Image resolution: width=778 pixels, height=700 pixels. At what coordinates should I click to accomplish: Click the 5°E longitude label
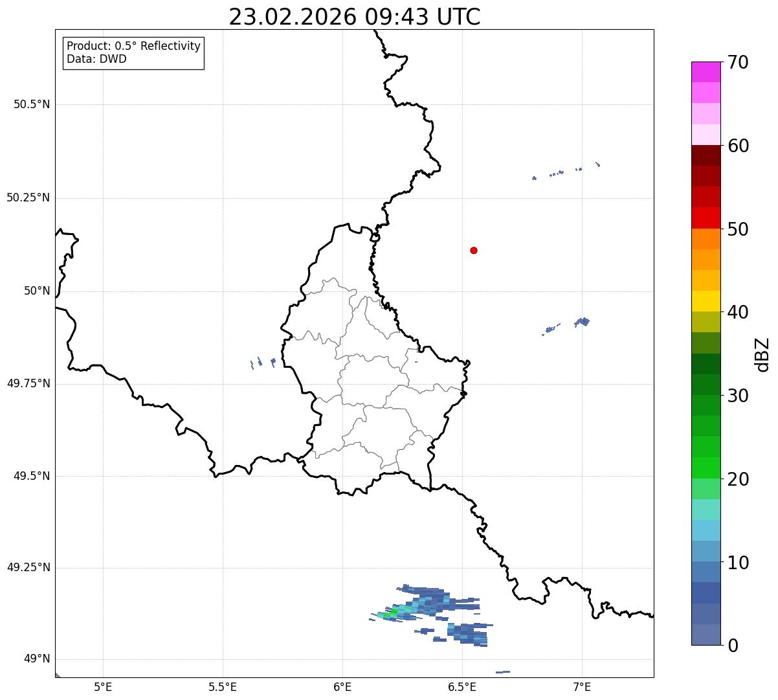click(103, 686)
